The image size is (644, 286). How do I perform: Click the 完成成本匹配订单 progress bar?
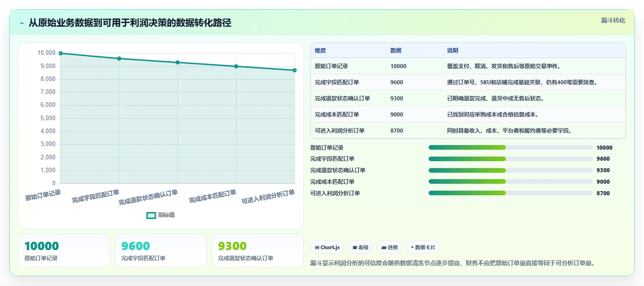pos(511,181)
